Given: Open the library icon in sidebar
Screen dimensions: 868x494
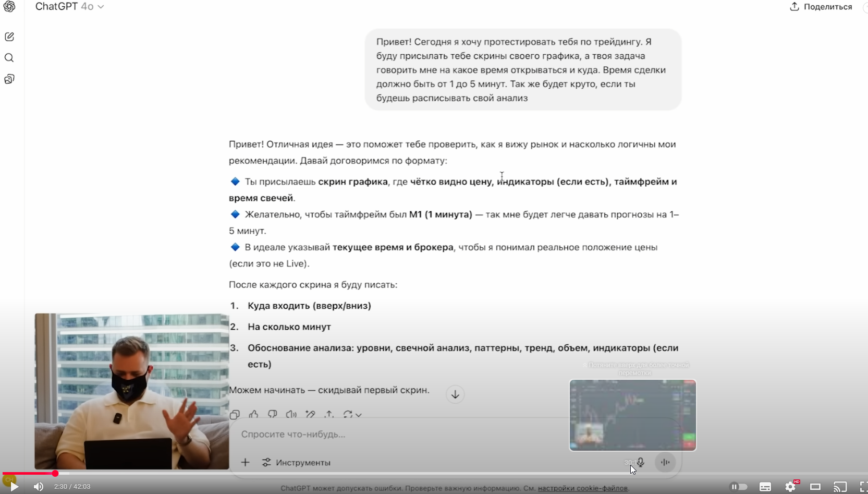Looking at the screenshot, I should (9, 79).
